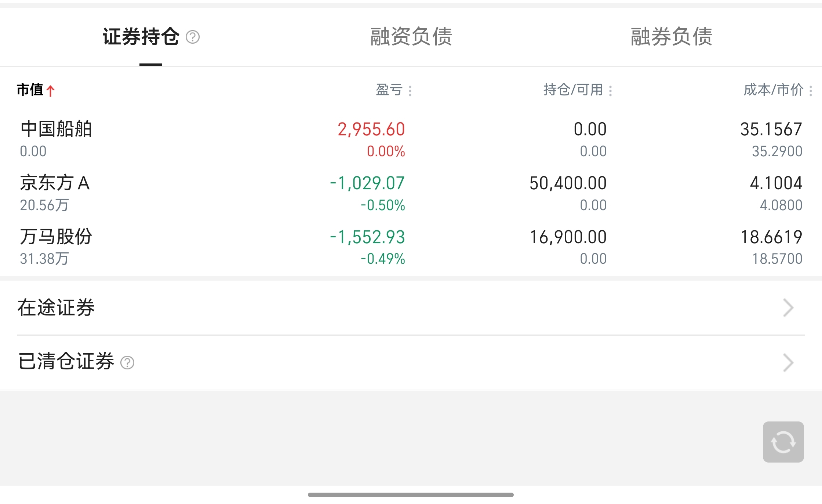Tap the refresh icon button
Image resolution: width=822 pixels, height=504 pixels.
click(783, 442)
